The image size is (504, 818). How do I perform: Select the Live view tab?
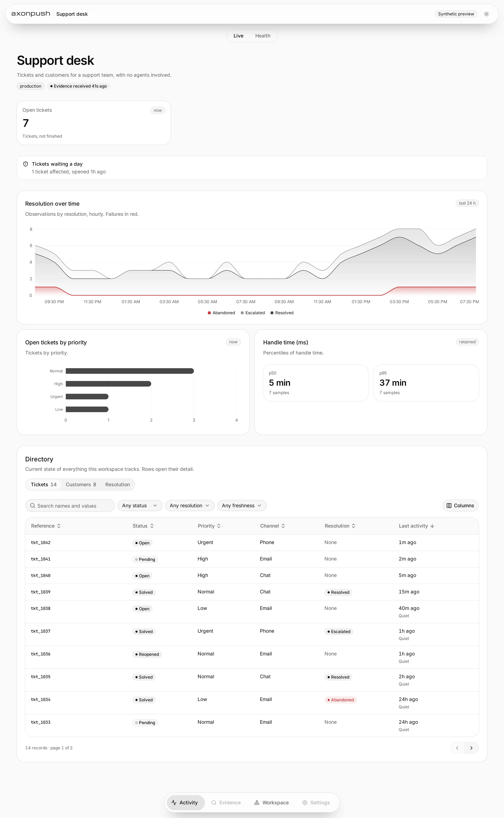click(238, 36)
